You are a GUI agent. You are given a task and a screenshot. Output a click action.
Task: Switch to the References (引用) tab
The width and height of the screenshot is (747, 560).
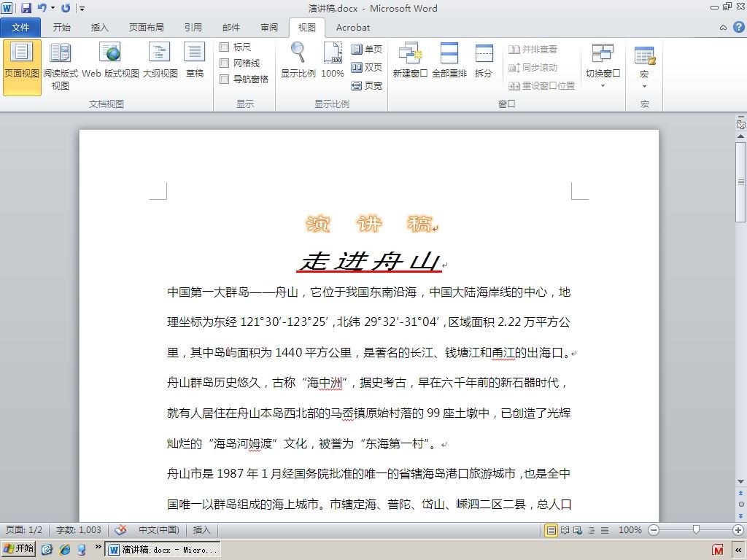(193, 28)
